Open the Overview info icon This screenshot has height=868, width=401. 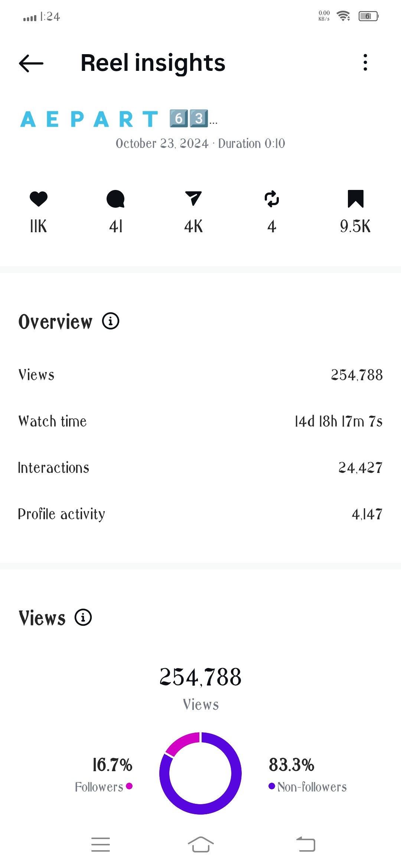point(111,321)
